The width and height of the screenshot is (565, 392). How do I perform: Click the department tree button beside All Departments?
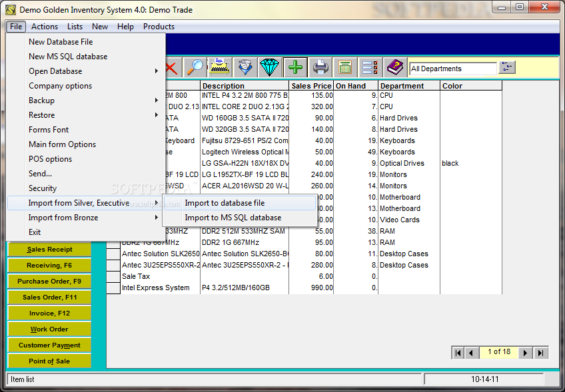click(507, 67)
